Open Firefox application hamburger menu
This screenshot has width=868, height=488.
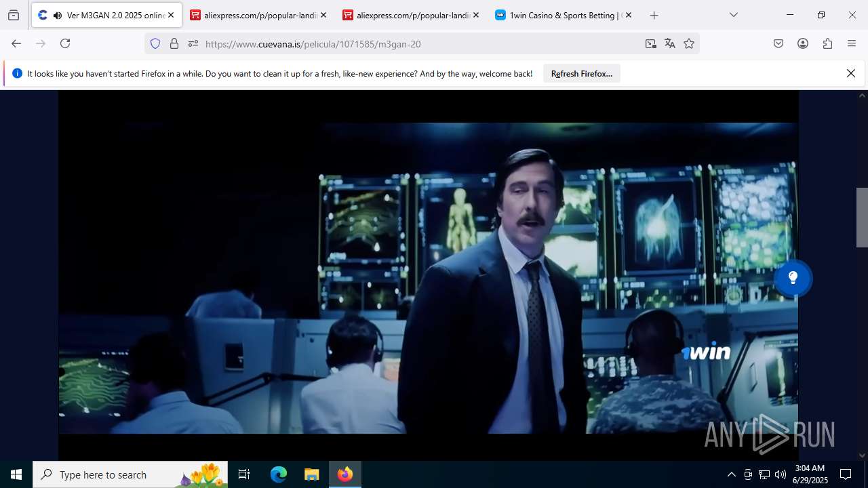tap(852, 43)
